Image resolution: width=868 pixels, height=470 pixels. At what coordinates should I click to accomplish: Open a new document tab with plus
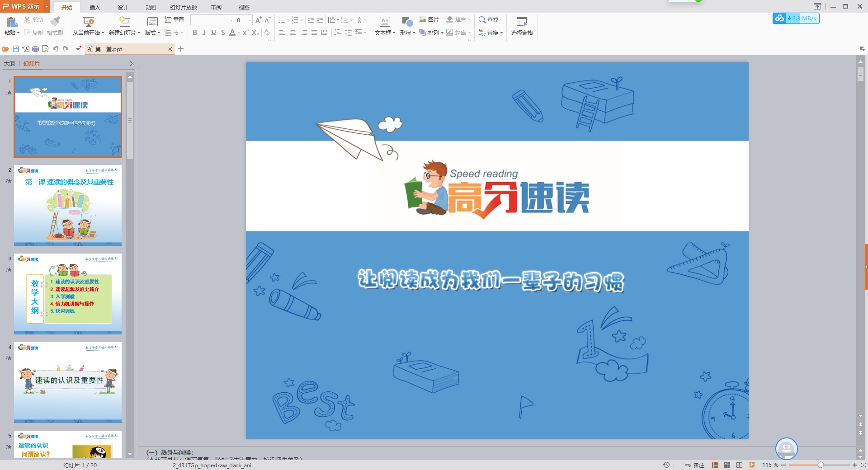coord(181,49)
